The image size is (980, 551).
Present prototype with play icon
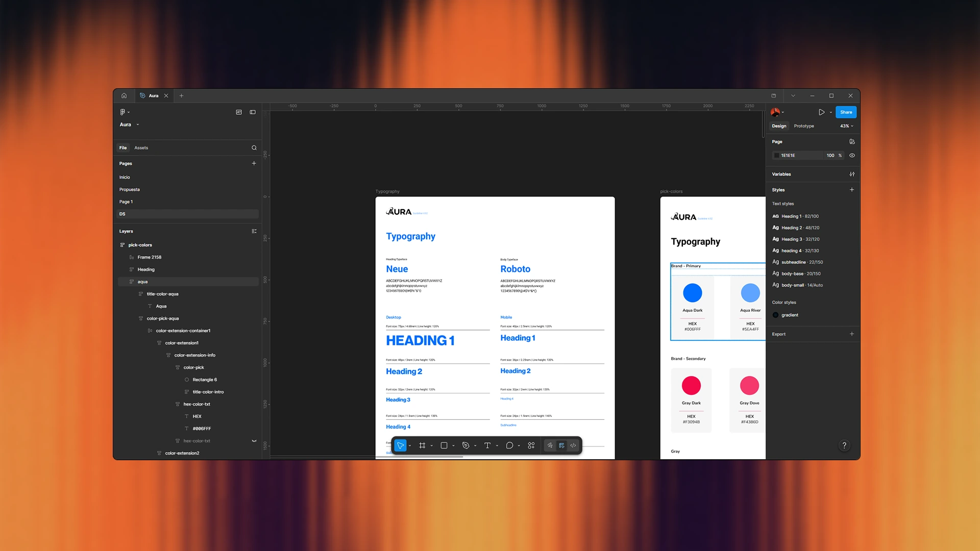click(x=822, y=112)
